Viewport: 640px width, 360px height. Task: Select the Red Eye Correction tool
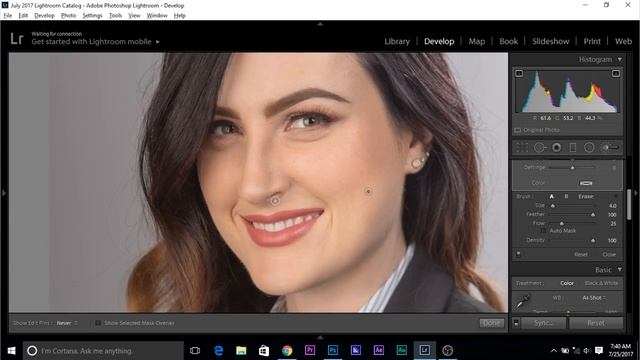click(x=556, y=147)
